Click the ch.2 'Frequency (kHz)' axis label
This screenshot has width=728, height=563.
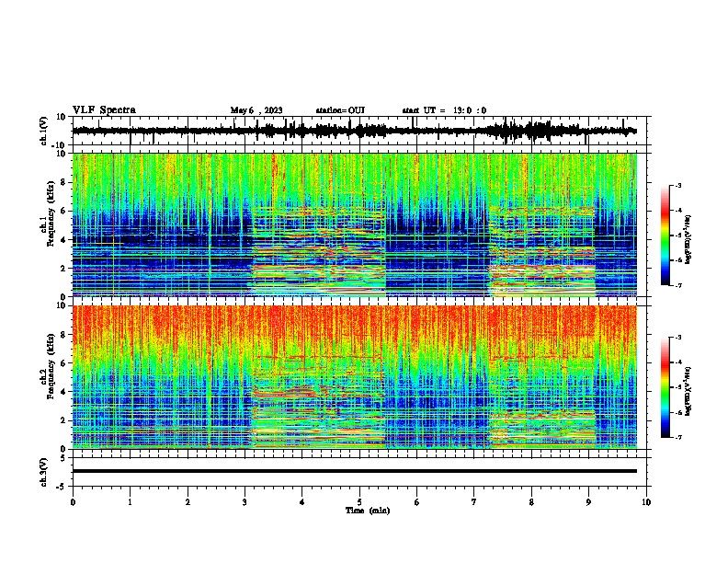51,366
